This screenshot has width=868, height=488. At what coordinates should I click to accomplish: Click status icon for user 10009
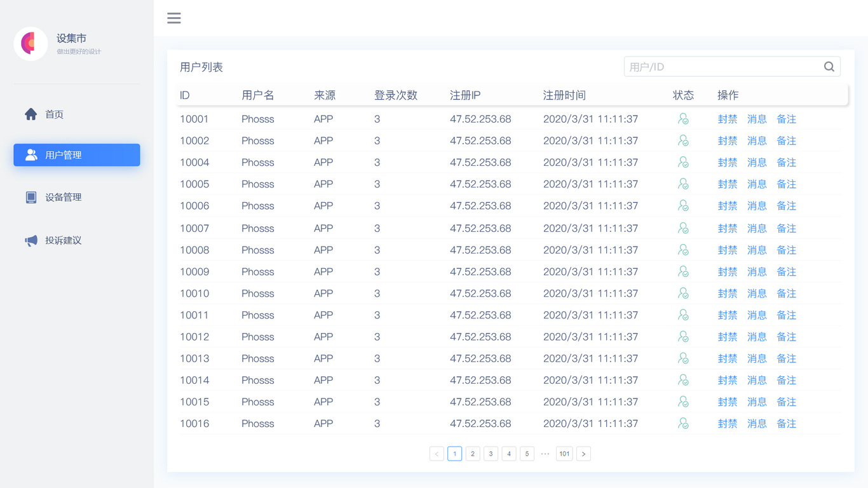pos(683,271)
